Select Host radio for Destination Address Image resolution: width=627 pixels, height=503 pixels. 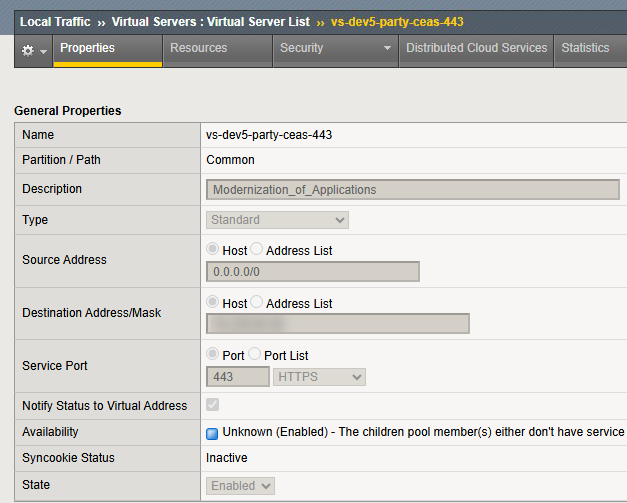(x=213, y=302)
